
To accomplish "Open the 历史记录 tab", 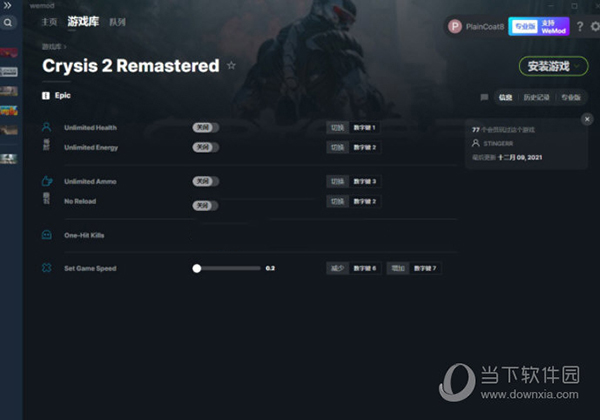I will click(x=536, y=97).
